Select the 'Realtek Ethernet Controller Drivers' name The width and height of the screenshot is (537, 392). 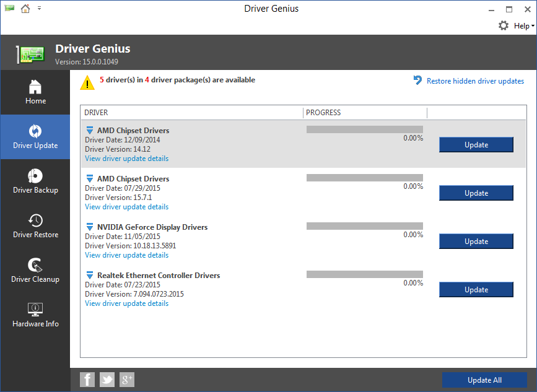tap(159, 275)
